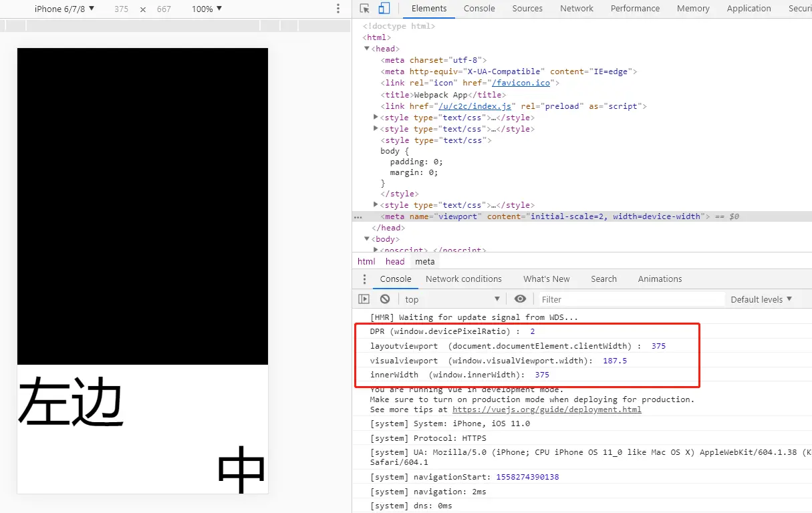This screenshot has height=513, width=812.
Task: Click the layoutviewport clientWidth console line
Action: pyautogui.click(x=518, y=346)
